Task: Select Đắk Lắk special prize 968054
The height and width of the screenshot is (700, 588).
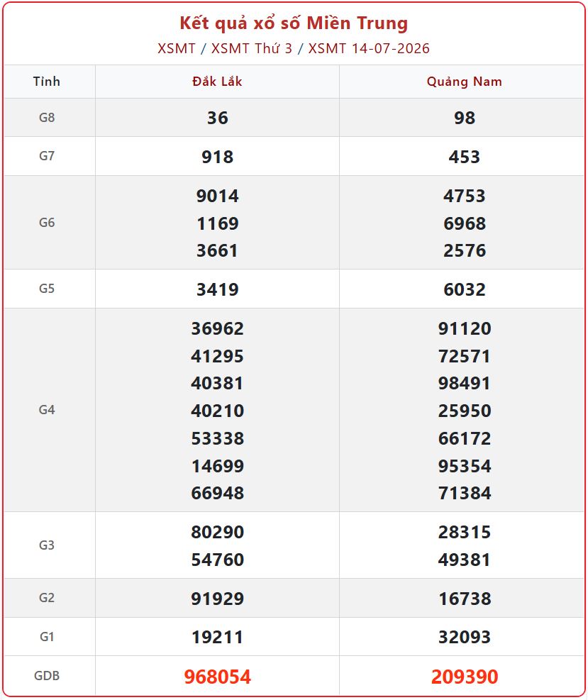Action: (218, 677)
